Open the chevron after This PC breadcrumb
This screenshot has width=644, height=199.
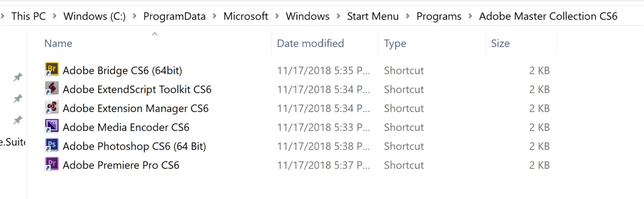point(55,16)
